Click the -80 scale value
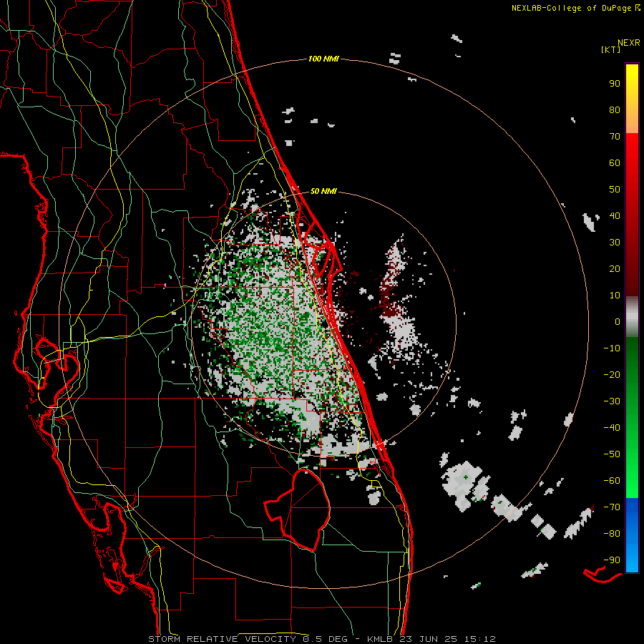 (612, 534)
